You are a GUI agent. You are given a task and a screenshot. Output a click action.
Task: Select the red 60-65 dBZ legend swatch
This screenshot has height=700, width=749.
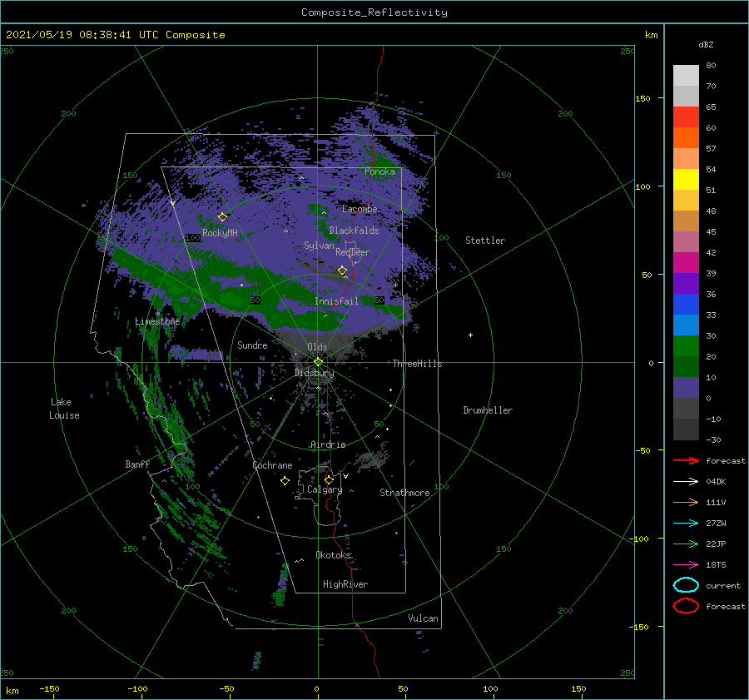coord(686,117)
